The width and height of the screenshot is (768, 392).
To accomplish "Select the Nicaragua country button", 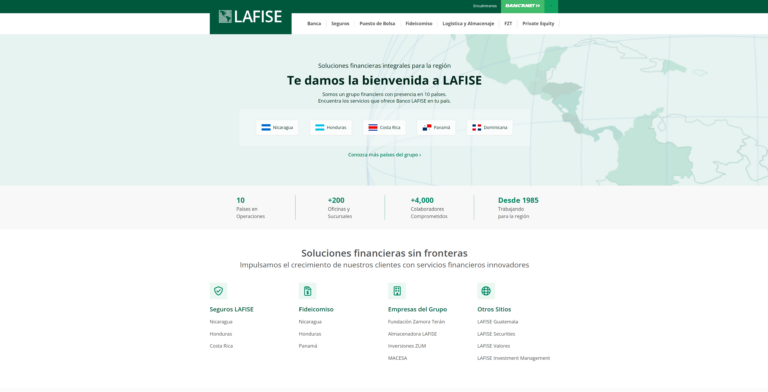I will tap(277, 127).
